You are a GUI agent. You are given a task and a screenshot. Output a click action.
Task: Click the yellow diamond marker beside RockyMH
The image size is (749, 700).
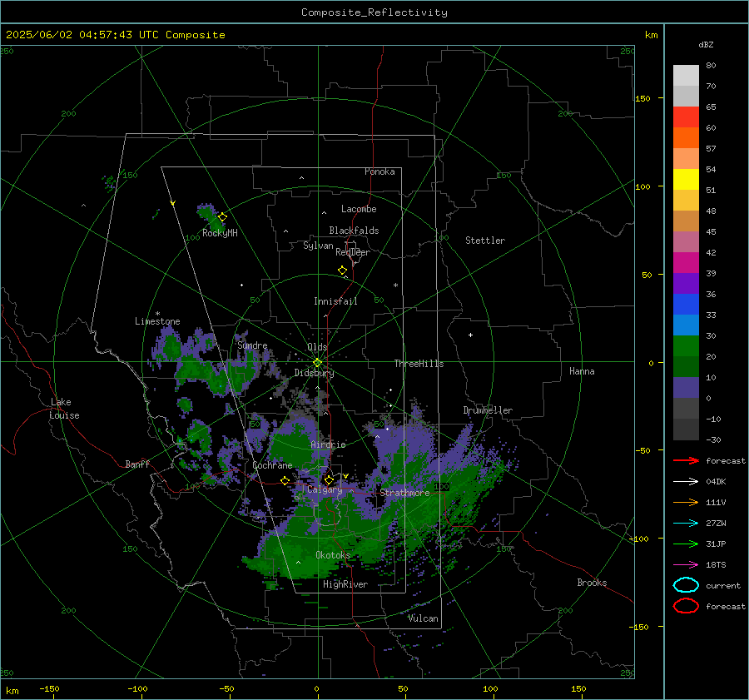click(x=222, y=217)
